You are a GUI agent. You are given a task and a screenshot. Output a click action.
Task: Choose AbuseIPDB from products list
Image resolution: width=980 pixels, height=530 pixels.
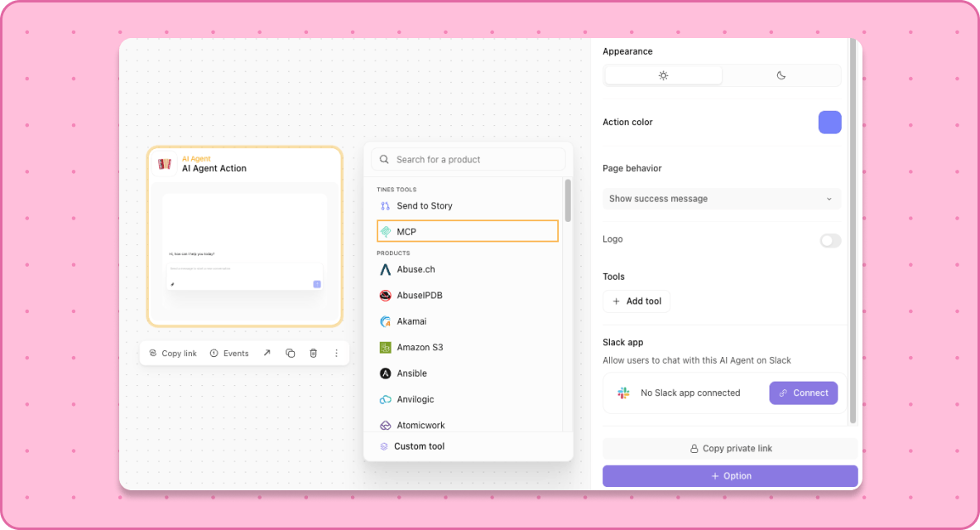(x=468, y=296)
